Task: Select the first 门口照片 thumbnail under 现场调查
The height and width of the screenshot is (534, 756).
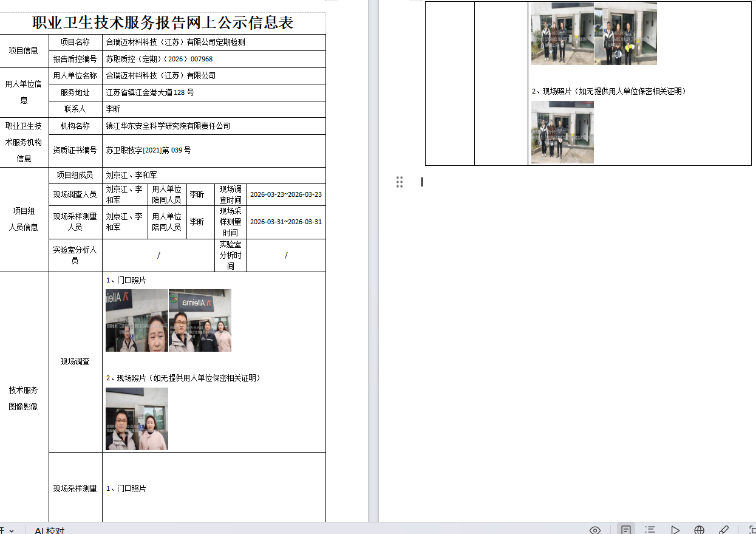Action: click(x=137, y=320)
